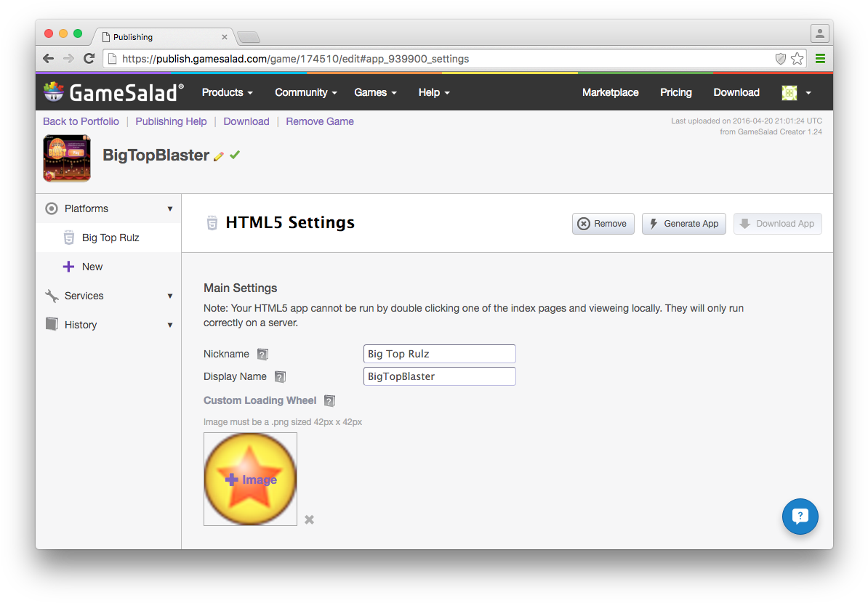Screen dimensions: 868x603
Task: Open the Community dropdown menu
Action: click(x=306, y=92)
